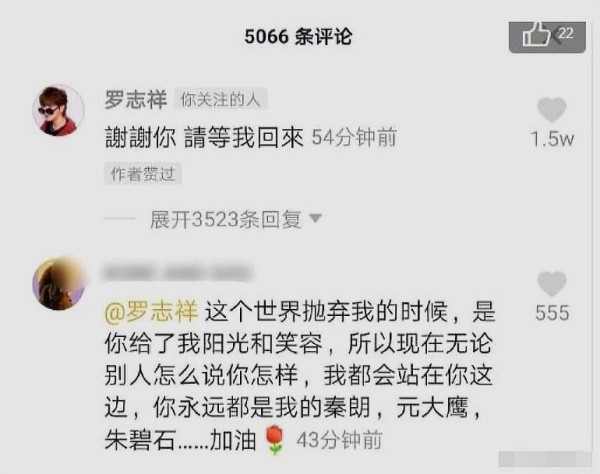The width and height of the screenshot is (600, 474).
Task: Open 罗志祥's avatar picture
Action: (x=58, y=110)
